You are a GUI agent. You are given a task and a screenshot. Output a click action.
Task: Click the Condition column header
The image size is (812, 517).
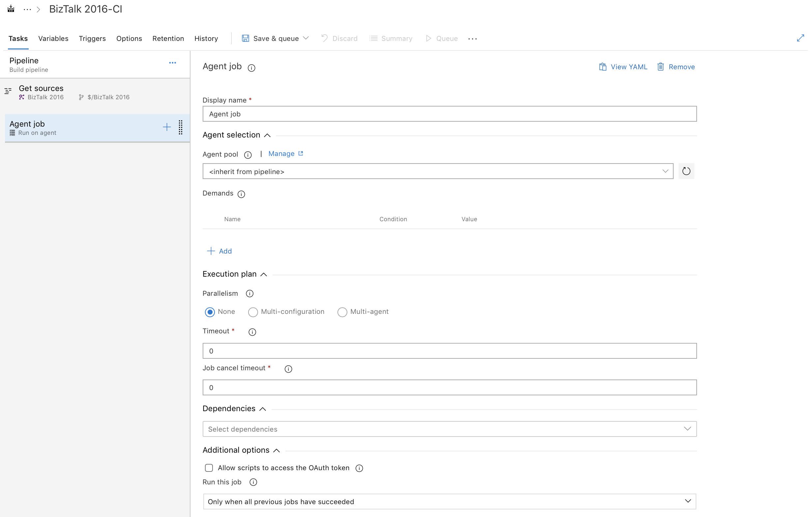[x=393, y=219]
